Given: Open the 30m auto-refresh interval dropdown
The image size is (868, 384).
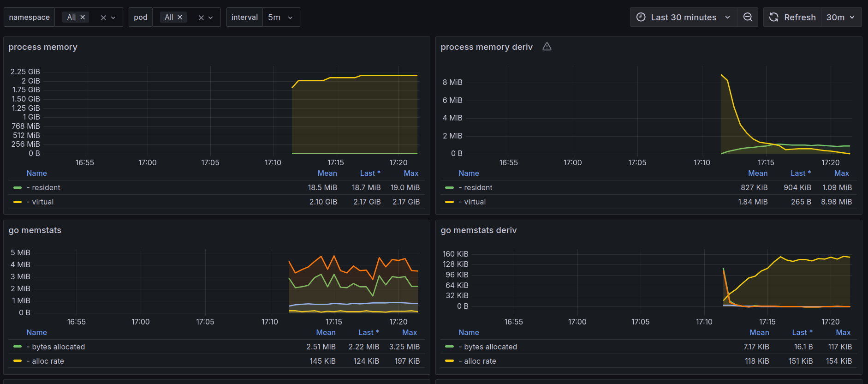Looking at the screenshot, I should [841, 17].
